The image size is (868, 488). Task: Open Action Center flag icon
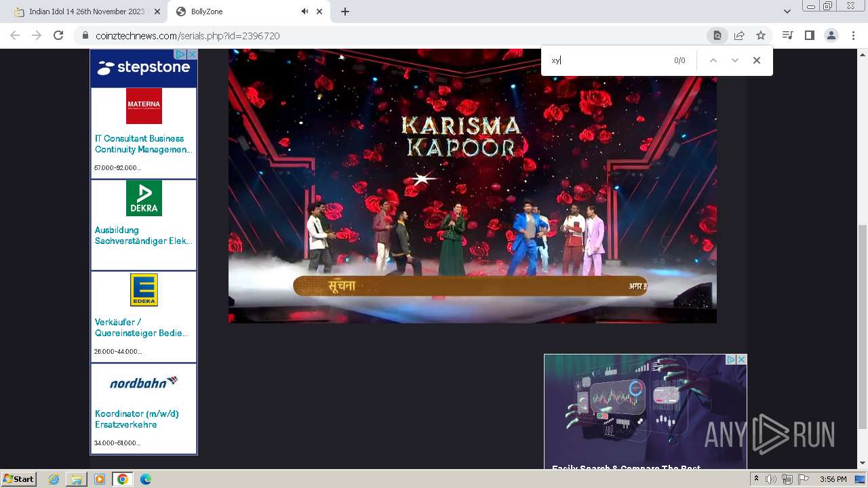(804, 479)
